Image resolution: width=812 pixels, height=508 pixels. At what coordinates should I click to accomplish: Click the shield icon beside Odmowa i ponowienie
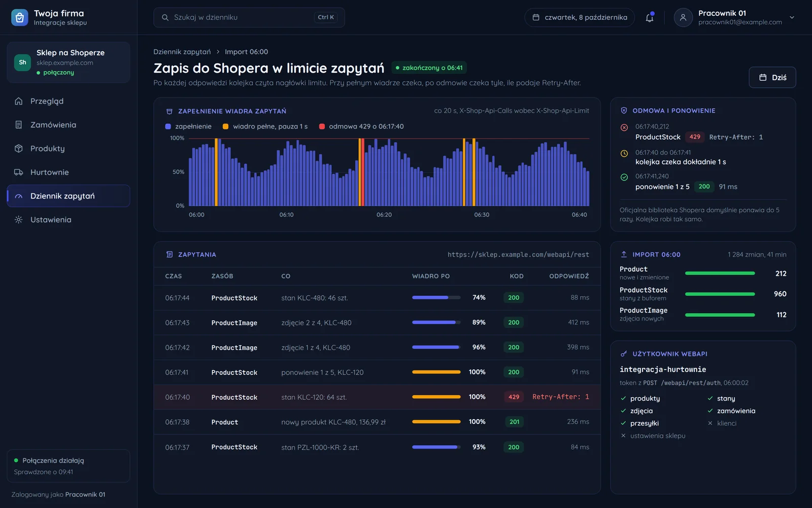click(x=624, y=110)
